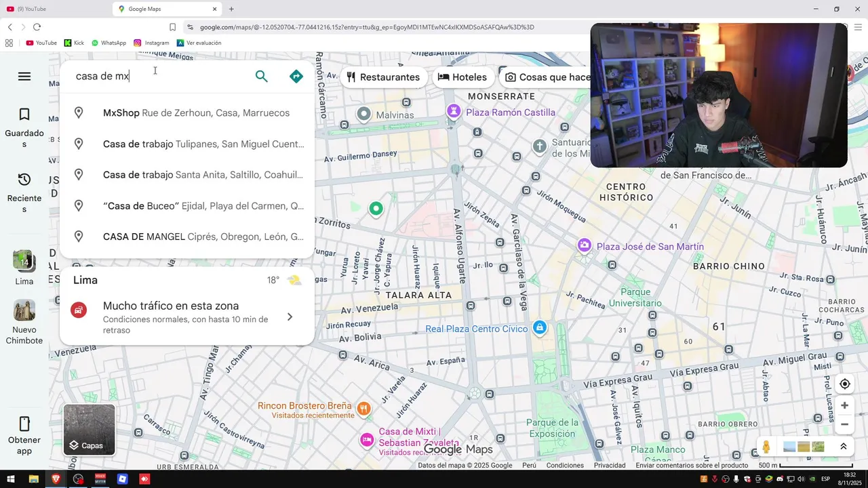This screenshot has height=488, width=868.
Task: Select the MxShop Rue de Zerhoun suggestion
Action: pos(187,113)
